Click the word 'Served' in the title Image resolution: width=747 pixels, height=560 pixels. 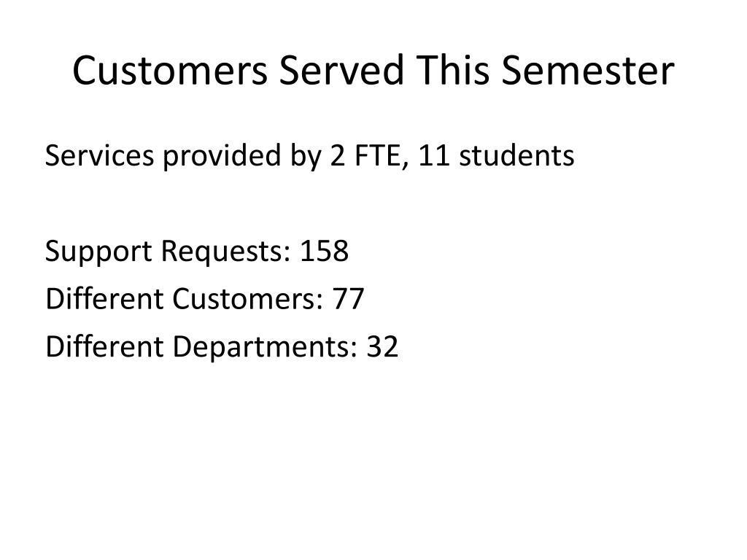coord(341,71)
